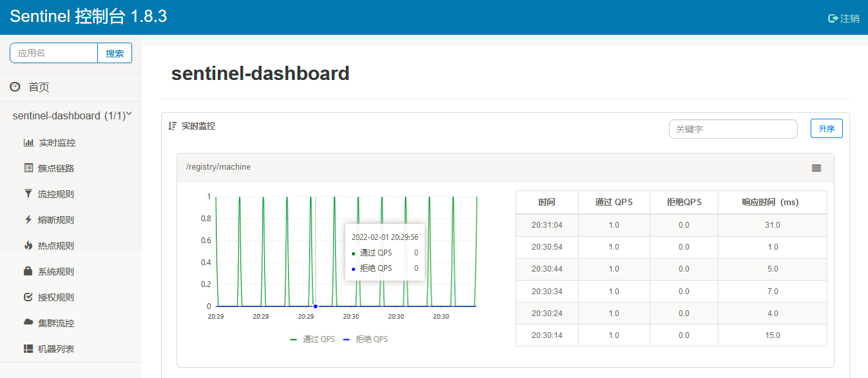Collapse the sentinel-dashboard (1/1) chevron
This screenshot has width=868, height=378.
click(x=129, y=114)
